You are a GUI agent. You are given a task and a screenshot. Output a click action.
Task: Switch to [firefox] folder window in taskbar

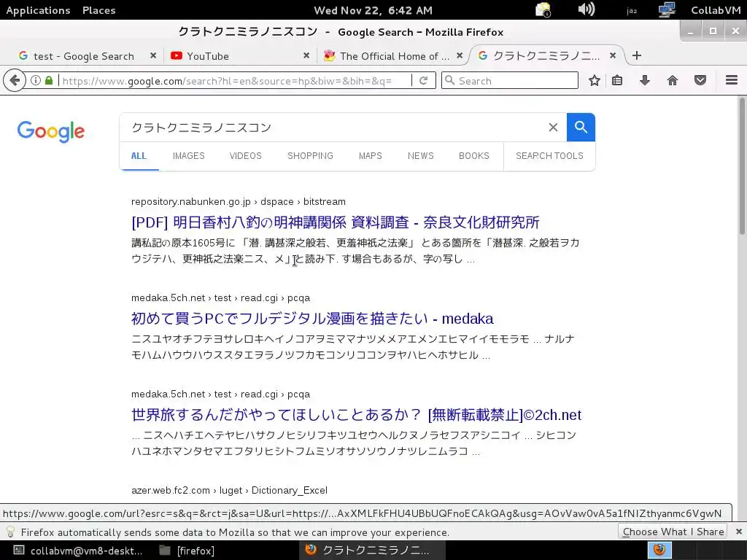[187, 551]
